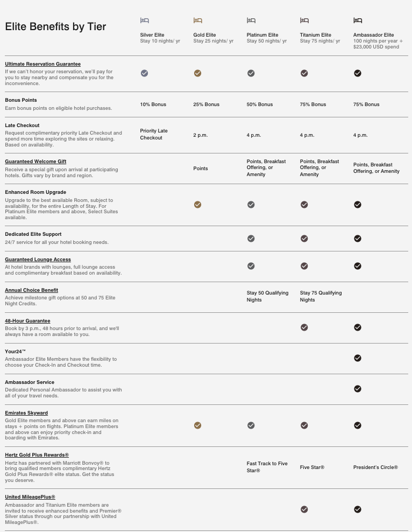
Task: Visit the Hertz Gold Plus Rewards link
Action: click(x=37, y=455)
